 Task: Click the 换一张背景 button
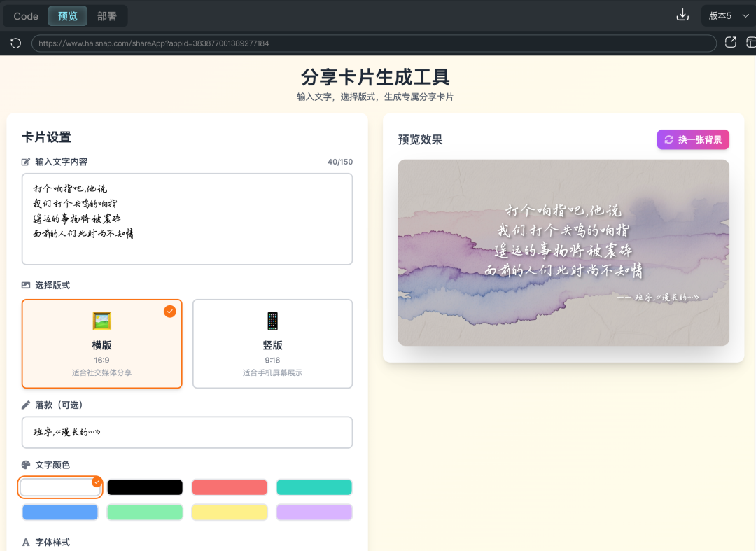pyautogui.click(x=693, y=139)
